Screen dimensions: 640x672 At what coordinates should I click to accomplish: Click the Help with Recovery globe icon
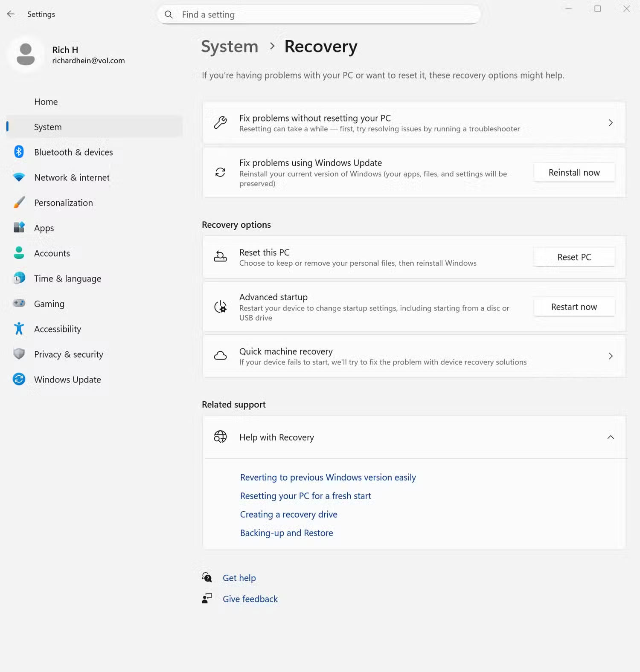click(x=220, y=437)
